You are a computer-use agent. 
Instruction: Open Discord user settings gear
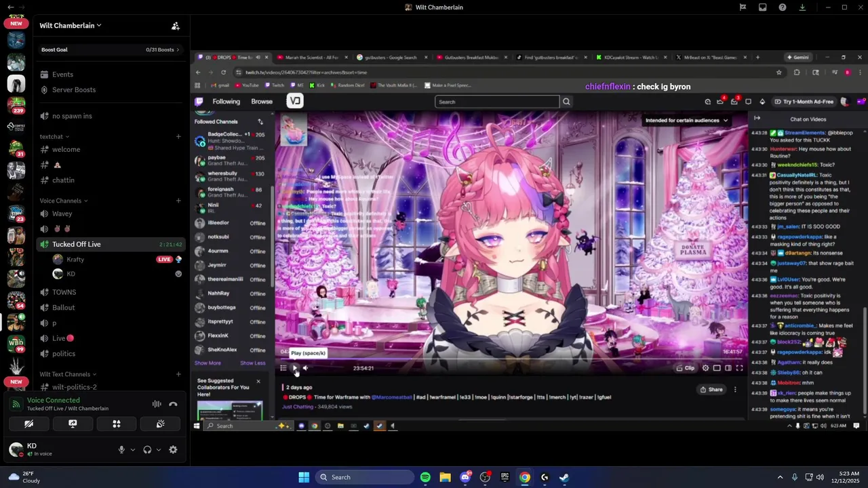[173, 449]
